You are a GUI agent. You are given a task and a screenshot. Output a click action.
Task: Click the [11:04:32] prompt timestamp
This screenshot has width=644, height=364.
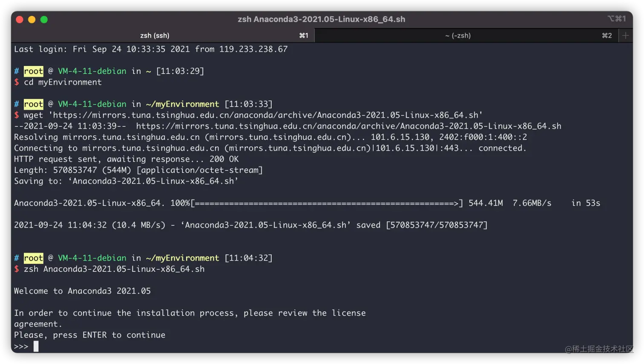(248, 258)
